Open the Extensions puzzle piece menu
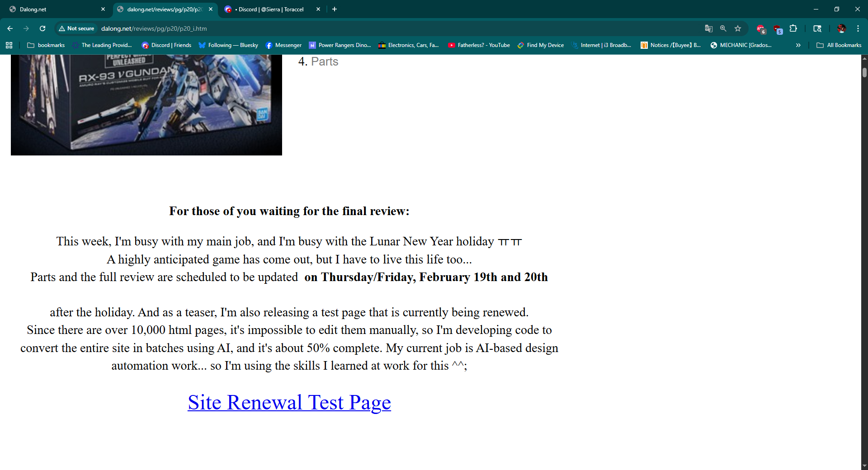The width and height of the screenshot is (868, 470). pyautogui.click(x=793, y=28)
